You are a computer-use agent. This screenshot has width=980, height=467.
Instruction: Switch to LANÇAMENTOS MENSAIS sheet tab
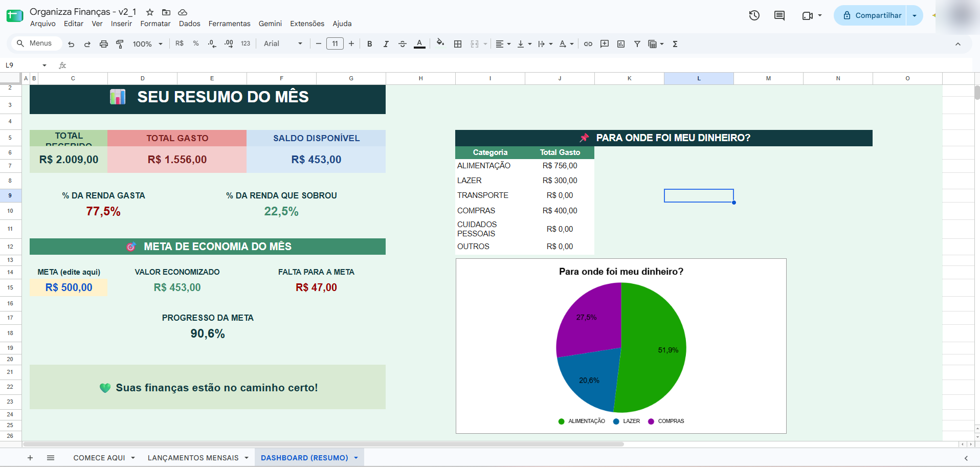pyautogui.click(x=193, y=458)
